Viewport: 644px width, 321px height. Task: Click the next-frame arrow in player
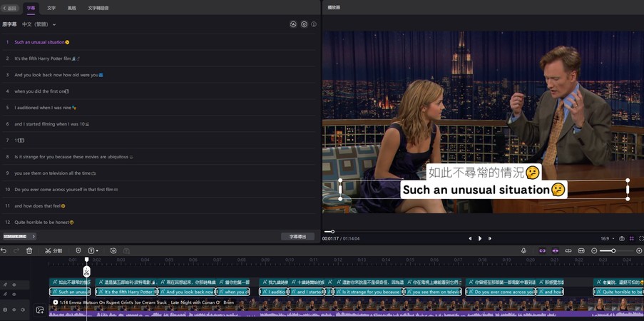click(x=489, y=238)
